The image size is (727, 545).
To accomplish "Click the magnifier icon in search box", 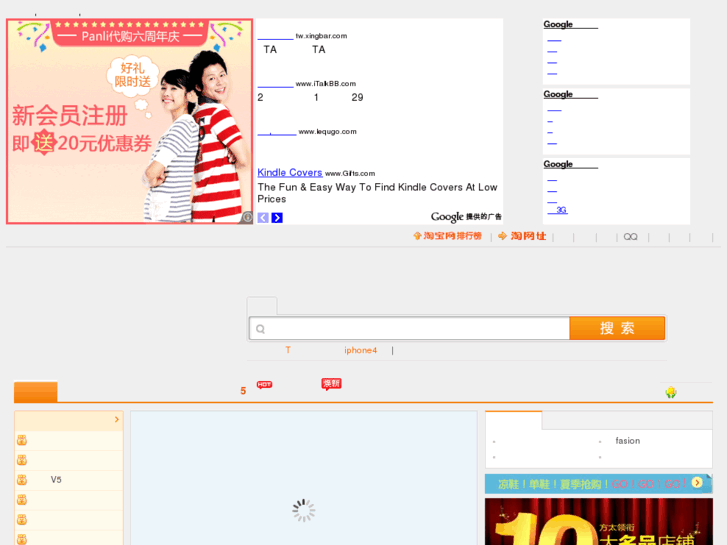I will click(x=261, y=329).
